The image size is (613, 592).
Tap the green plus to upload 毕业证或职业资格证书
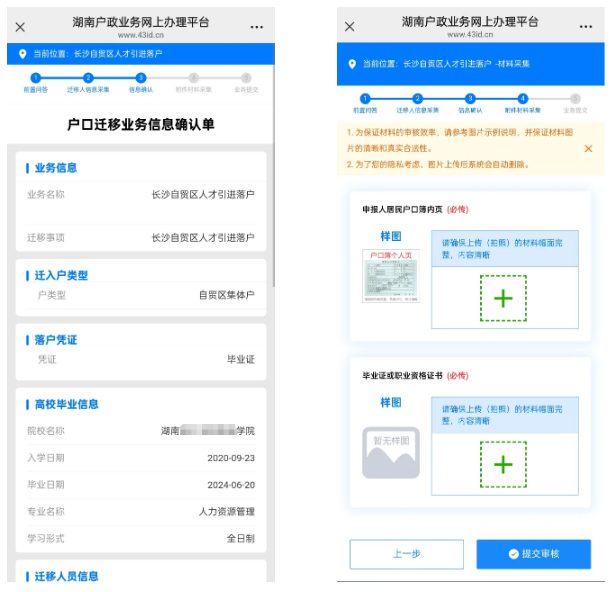pos(503,464)
